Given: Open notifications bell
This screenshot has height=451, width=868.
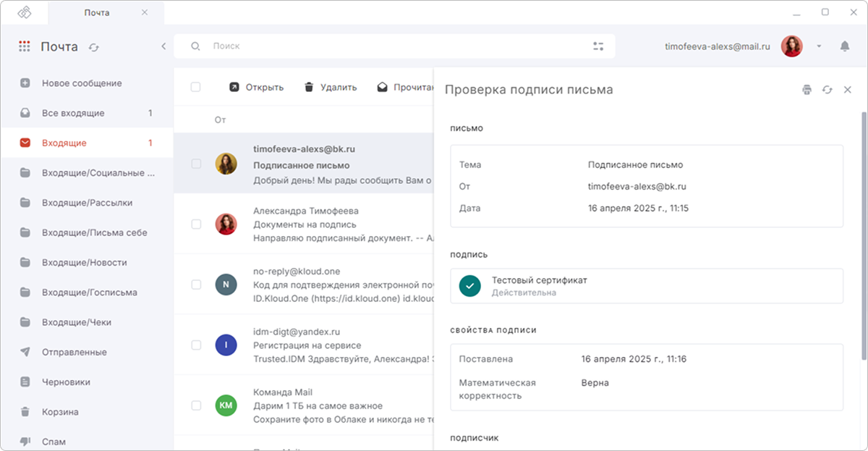Looking at the screenshot, I should tap(844, 46).
